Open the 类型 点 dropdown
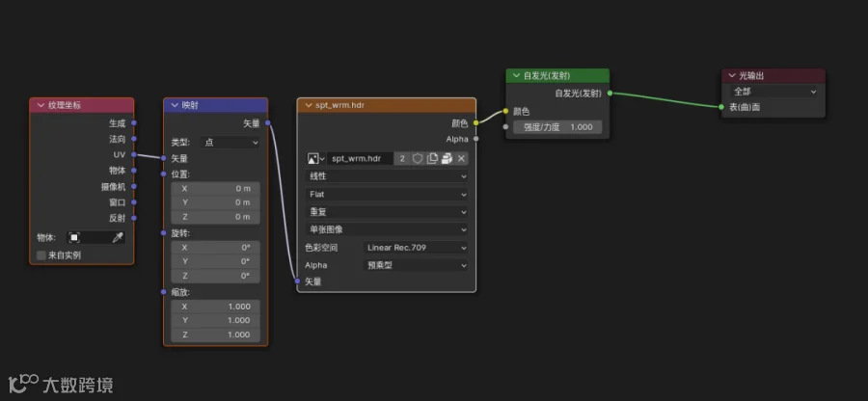The image size is (868, 401). tap(230, 143)
